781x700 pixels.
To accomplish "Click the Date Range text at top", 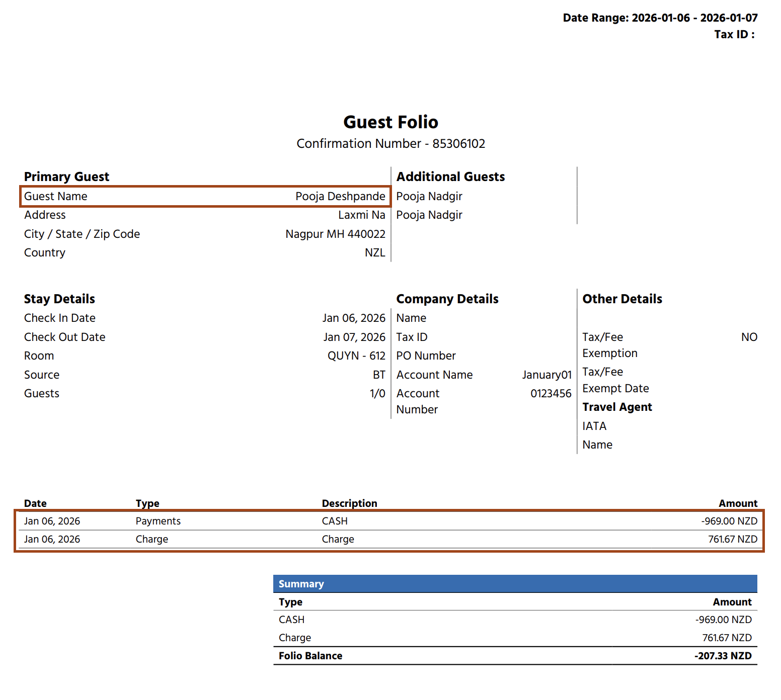I will (x=660, y=18).
